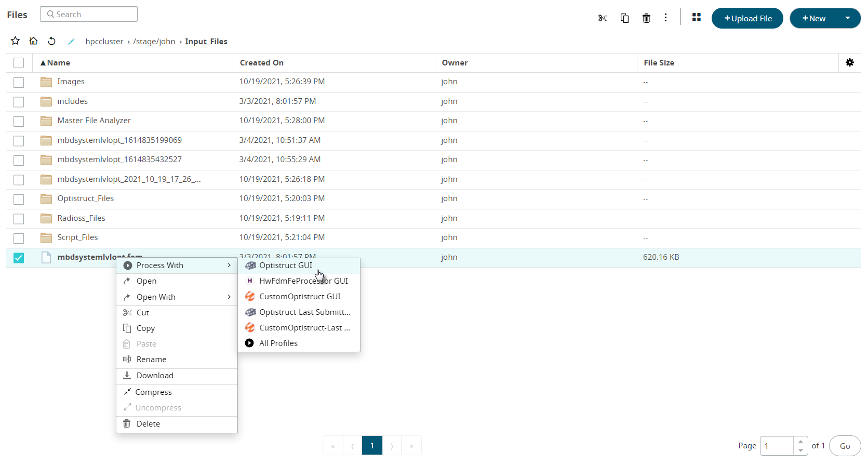The width and height of the screenshot is (868, 465).
Task: Click the Download arrow icon
Action: (x=127, y=375)
